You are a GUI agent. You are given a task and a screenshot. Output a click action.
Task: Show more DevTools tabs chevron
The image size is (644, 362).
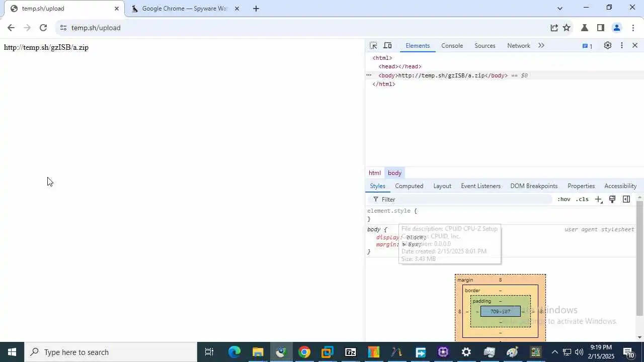point(541,45)
